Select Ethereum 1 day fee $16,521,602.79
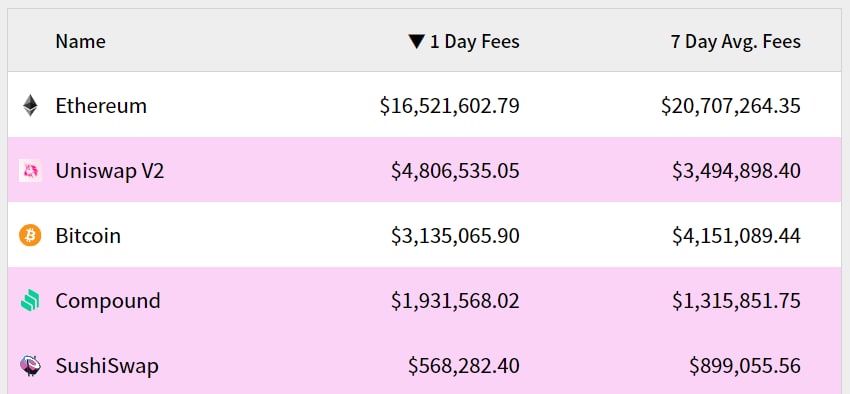Viewport: 850px width, 394px height. (449, 106)
